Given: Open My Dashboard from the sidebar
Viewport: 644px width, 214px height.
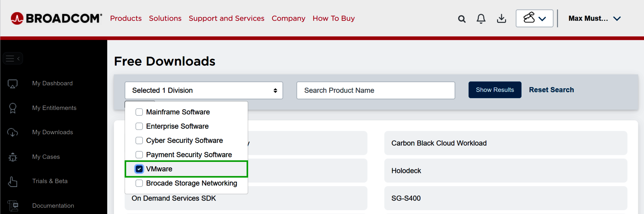Looking at the screenshot, I should [52, 83].
